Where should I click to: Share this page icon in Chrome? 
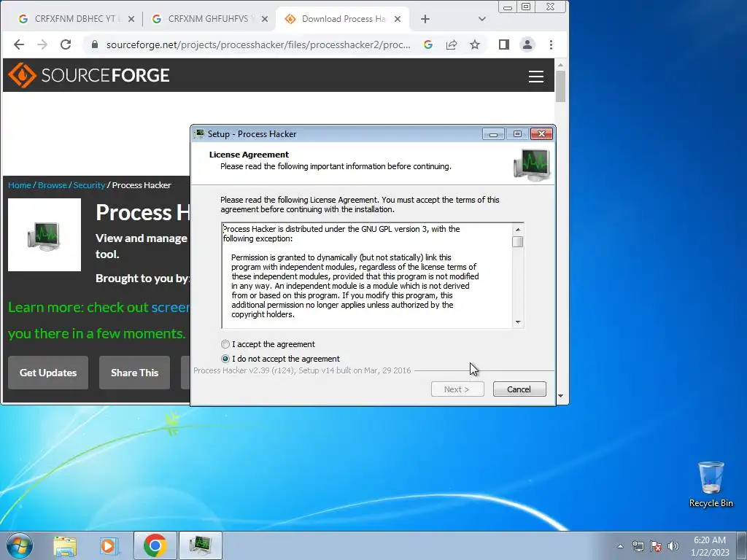pos(451,44)
